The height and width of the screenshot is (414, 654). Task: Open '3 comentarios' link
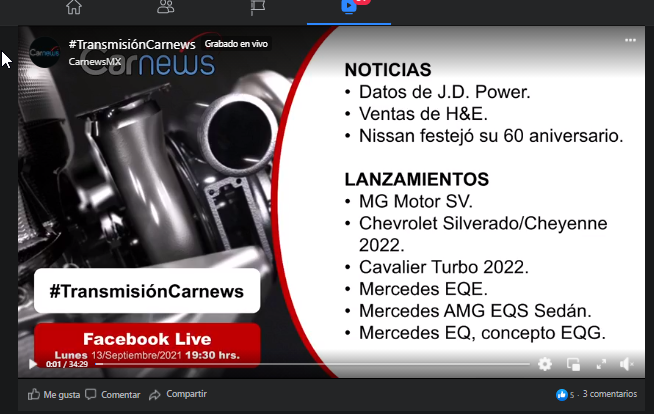pos(609,394)
